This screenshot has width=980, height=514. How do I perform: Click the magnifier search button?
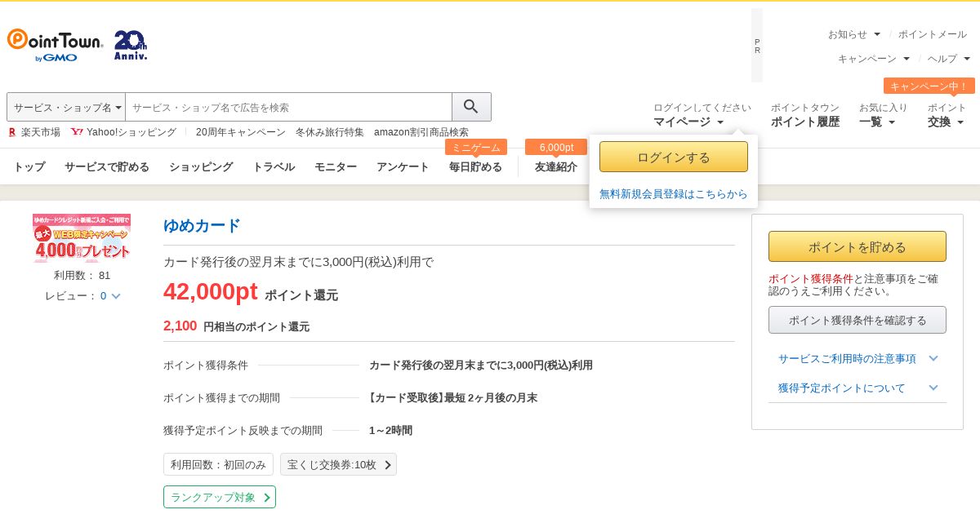pos(471,107)
